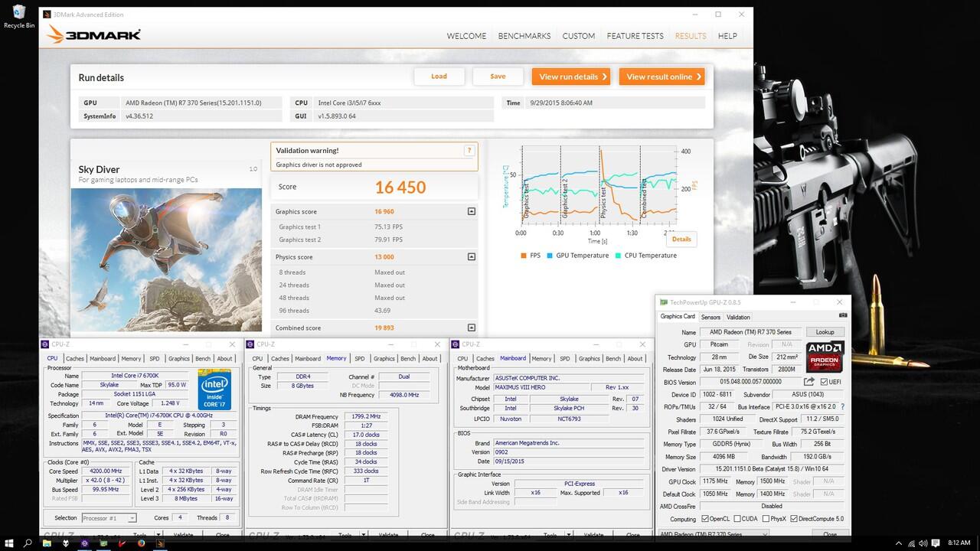Expand the Combined score section
980x551 pixels.
472,328
